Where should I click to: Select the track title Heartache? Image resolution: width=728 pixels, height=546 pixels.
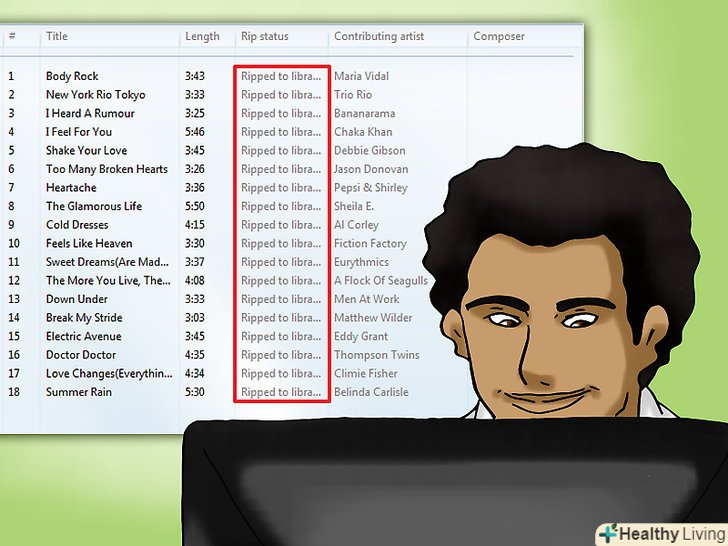(71, 188)
